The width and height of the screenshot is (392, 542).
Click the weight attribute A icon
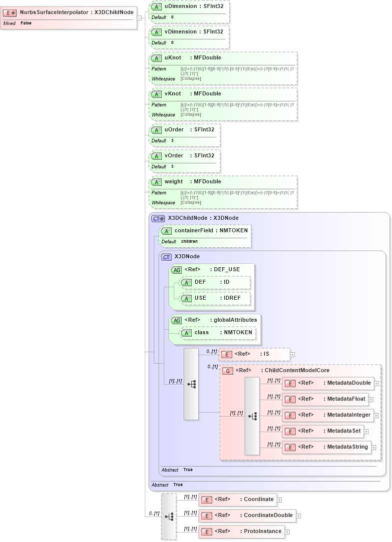coord(156,182)
